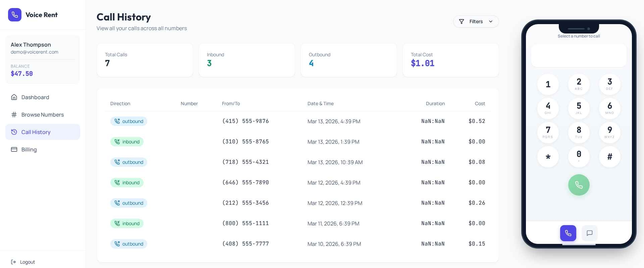The image size is (644, 268).
Task: Click the Voice Rent phone logo icon
Action: tap(15, 15)
